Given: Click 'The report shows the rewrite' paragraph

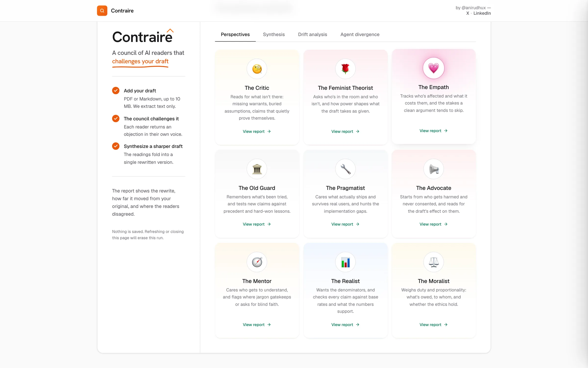Looking at the screenshot, I should (x=146, y=202).
